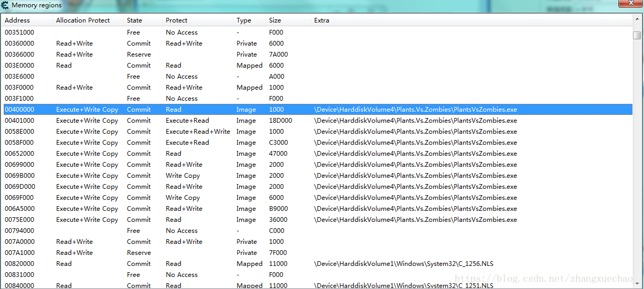Select the row at address 0075E000
Viewport: 644px width, 289px height.
317,220
